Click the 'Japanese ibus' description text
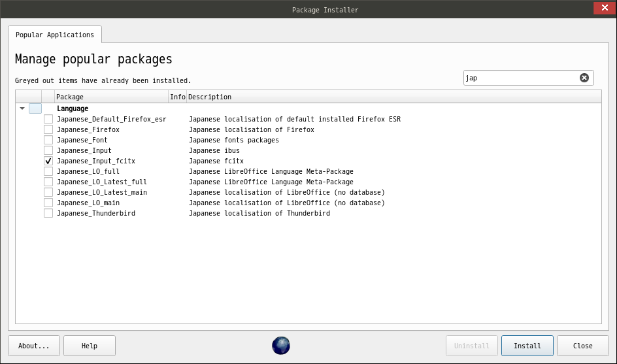Screen dimensions: 617x364 click(214, 150)
